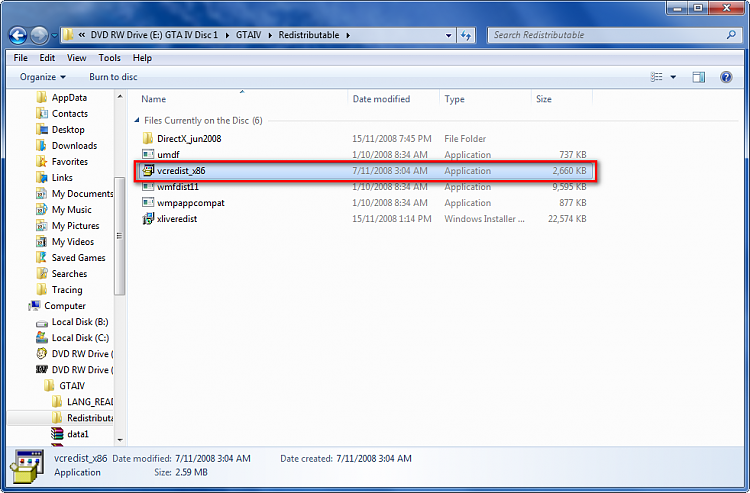The image size is (750, 493).
Task: Open the Organize dropdown
Action: 43,77
